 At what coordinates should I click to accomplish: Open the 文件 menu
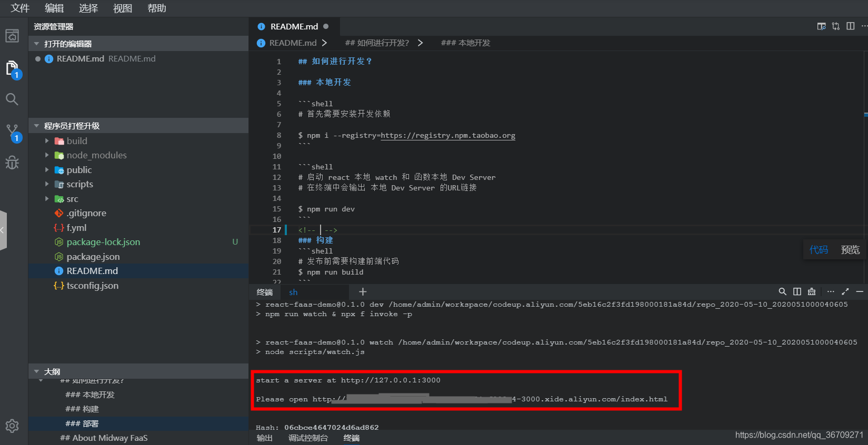coord(20,8)
